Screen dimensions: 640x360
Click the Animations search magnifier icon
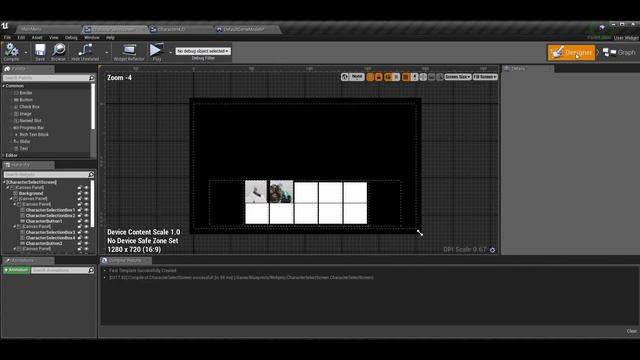coord(91,270)
